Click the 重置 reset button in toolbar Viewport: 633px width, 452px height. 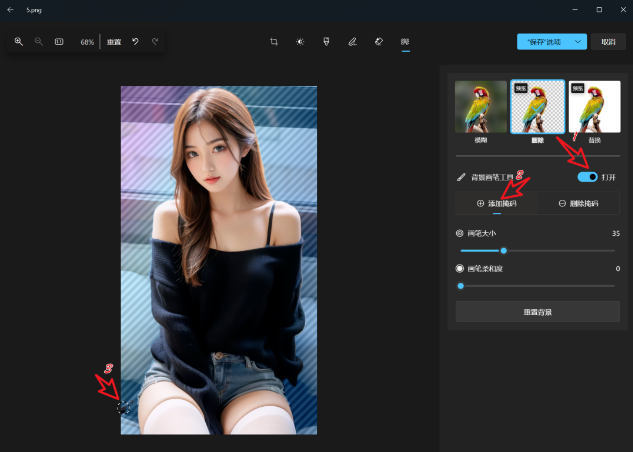pyautogui.click(x=114, y=42)
